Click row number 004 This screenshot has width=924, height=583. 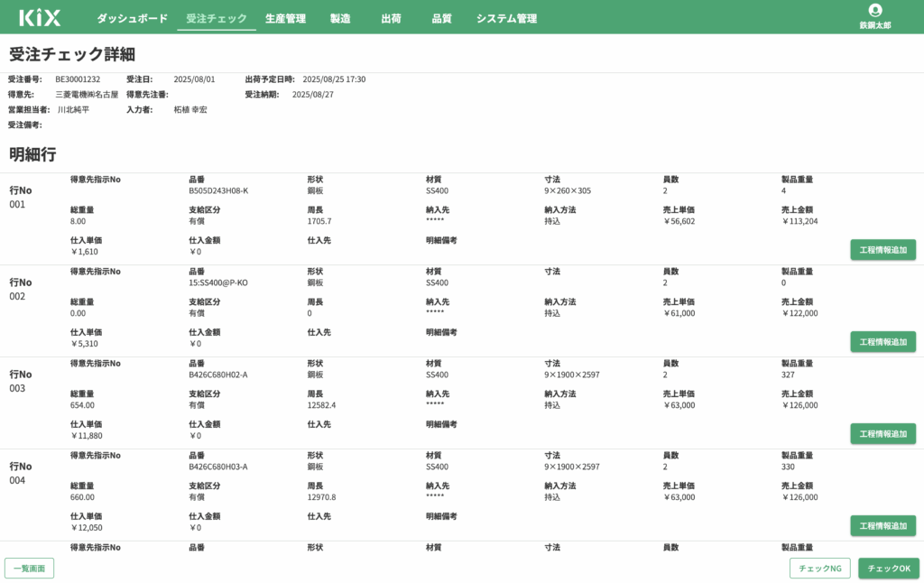pos(18,480)
